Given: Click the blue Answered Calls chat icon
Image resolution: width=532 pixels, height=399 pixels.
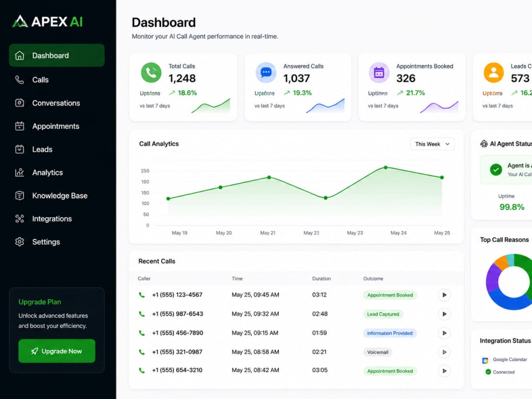Looking at the screenshot, I should click(x=266, y=72).
